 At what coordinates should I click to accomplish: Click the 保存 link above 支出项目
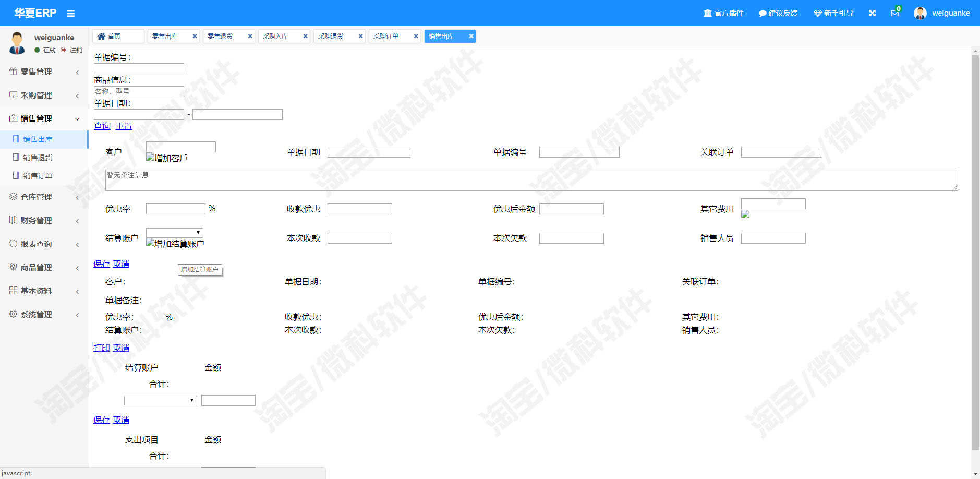(x=102, y=420)
